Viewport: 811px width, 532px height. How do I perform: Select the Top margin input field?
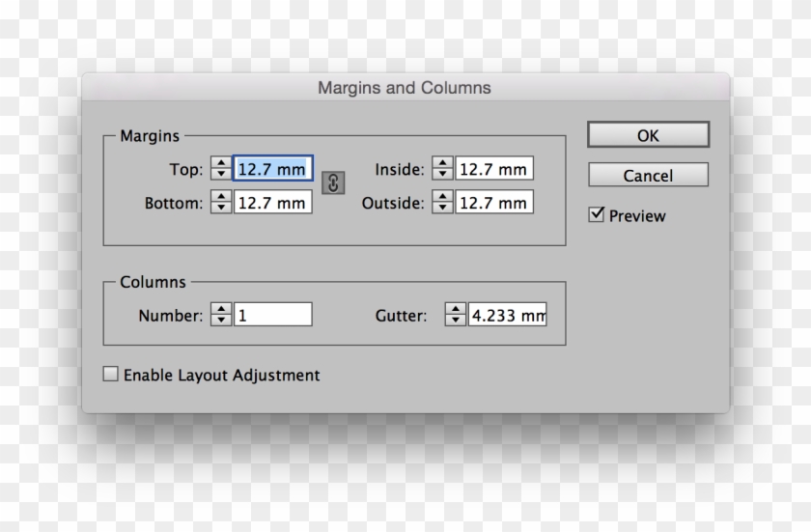click(273, 169)
